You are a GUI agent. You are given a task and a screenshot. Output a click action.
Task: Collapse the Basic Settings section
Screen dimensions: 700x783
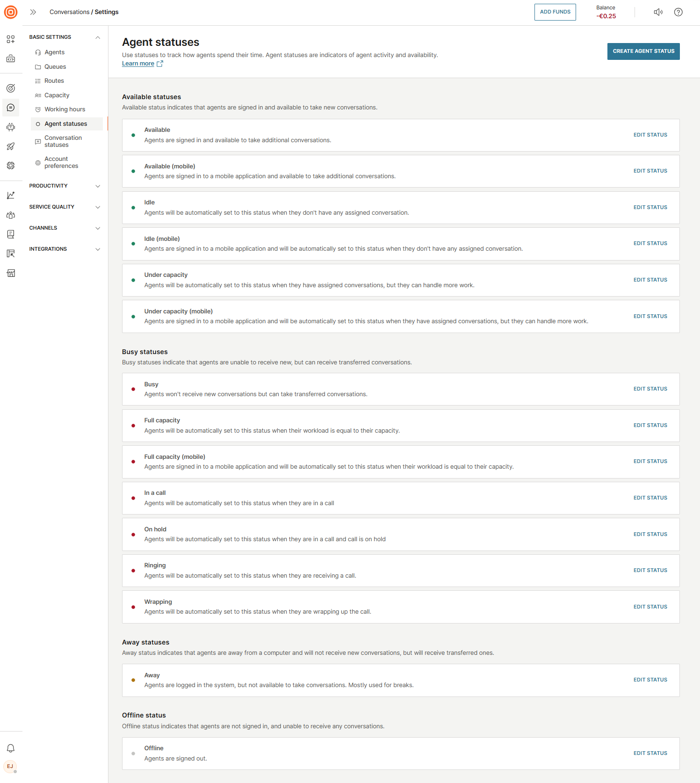[98, 37]
